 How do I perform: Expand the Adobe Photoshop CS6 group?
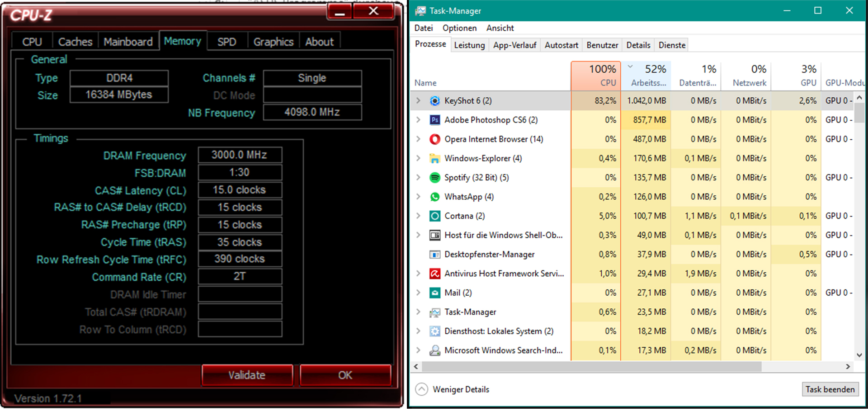coord(418,120)
